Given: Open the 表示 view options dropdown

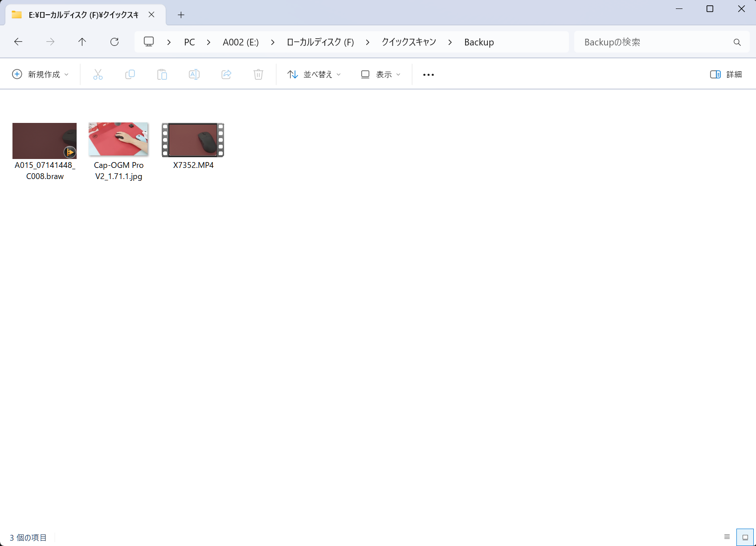Looking at the screenshot, I should pos(381,74).
